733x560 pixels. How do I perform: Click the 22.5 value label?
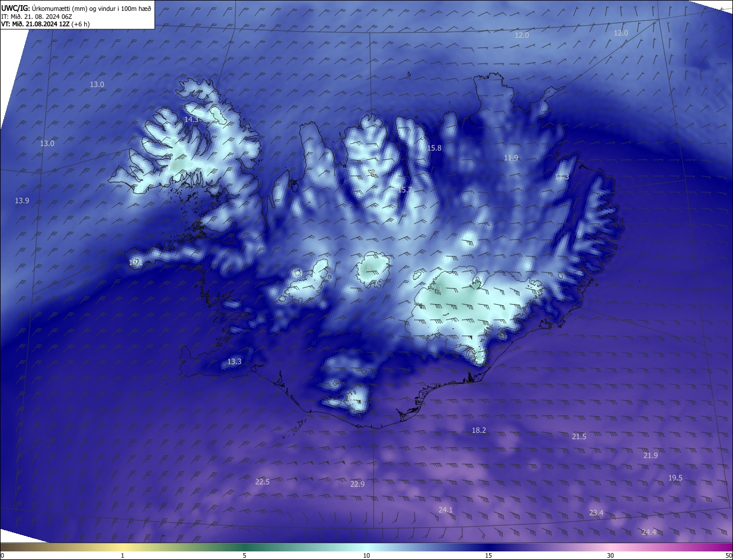pyautogui.click(x=262, y=482)
